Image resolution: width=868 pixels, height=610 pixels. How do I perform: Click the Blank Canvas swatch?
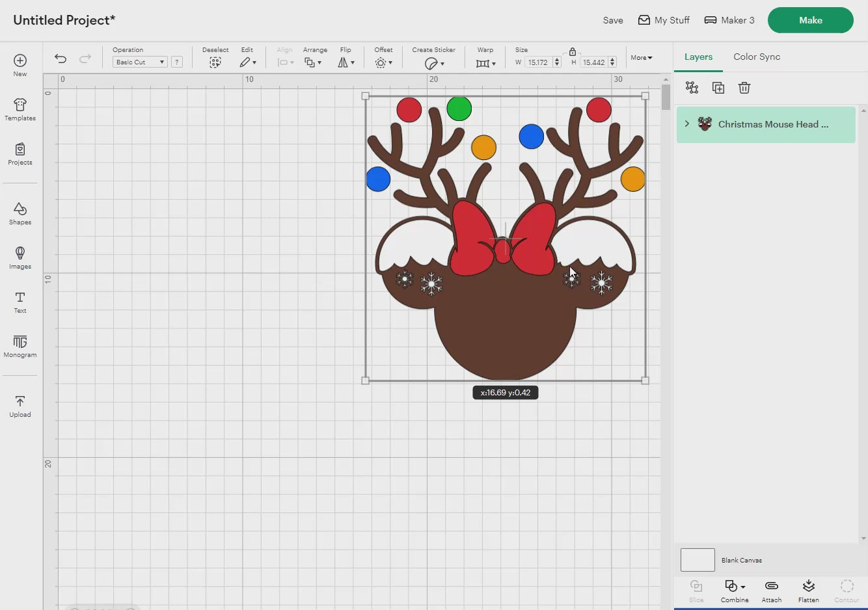[698, 560]
